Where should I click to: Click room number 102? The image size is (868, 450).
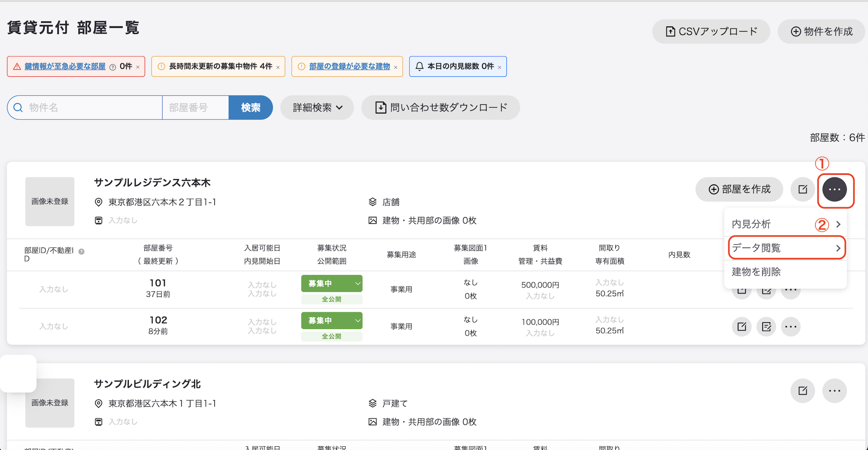click(x=158, y=320)
